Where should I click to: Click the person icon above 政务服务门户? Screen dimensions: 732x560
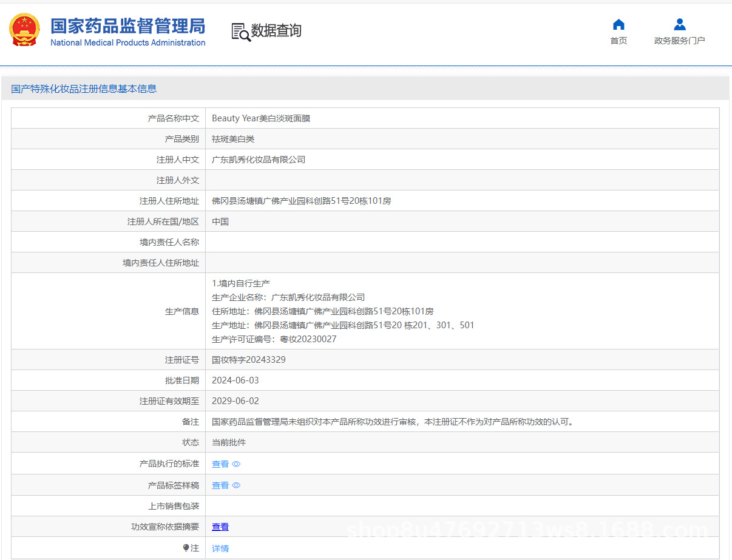click(x=680, y=24)
